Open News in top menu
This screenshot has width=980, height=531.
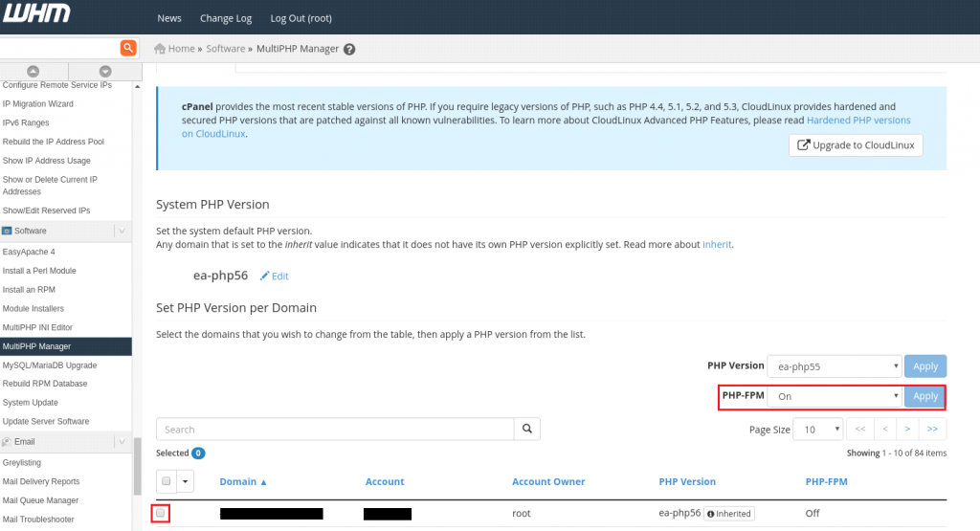point(169,18)
